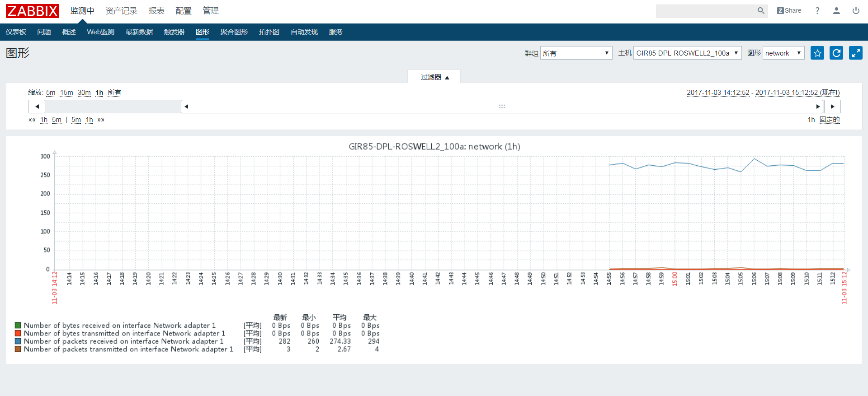The width and height of the screenshot is (868, 396).
Task: Click the time scrollbar slider handle
Action: pyautogui.click(x=502, y=107)
